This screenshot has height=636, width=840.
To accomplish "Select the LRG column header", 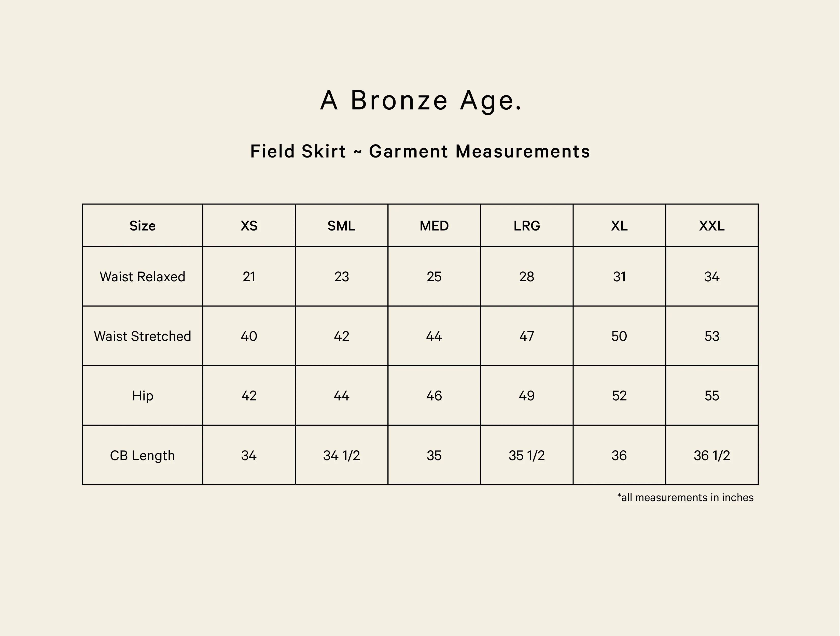I will (x=527, y=226).
